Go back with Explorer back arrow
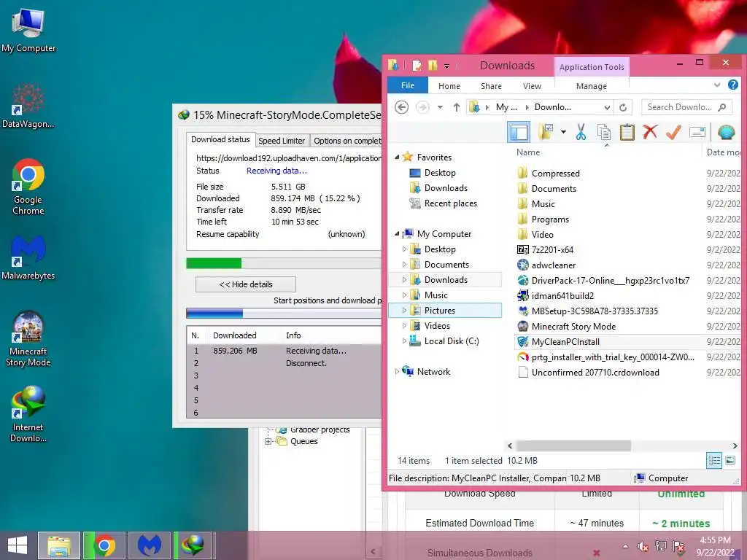Image resolution: width=747 pixels, height=560 pixels. pos(402,107)
